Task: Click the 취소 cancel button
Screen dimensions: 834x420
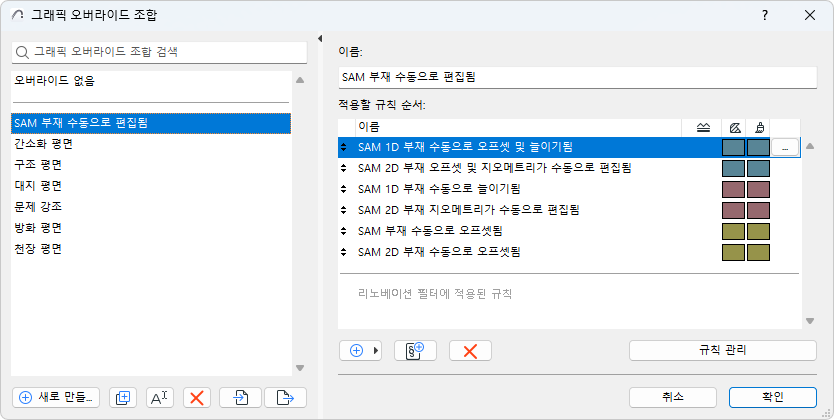Action: [x=673, y=397]
